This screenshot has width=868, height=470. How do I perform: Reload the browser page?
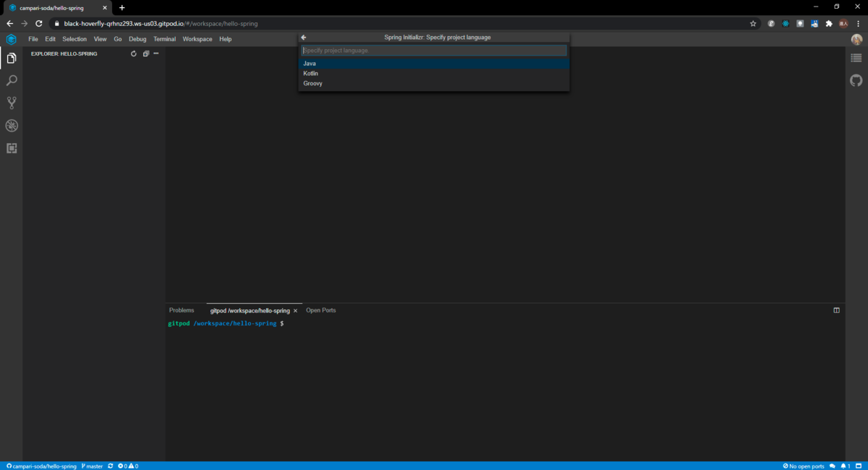point(39,23)
